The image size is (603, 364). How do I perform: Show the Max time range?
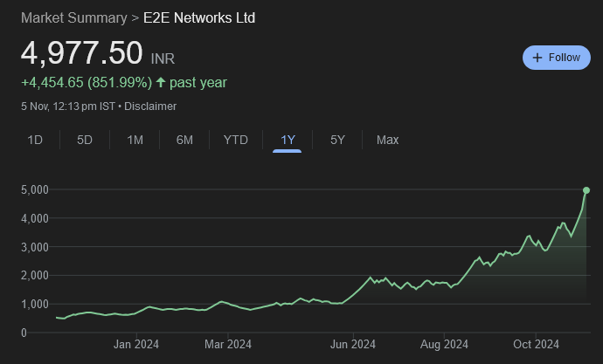click(x=388, y=140)
